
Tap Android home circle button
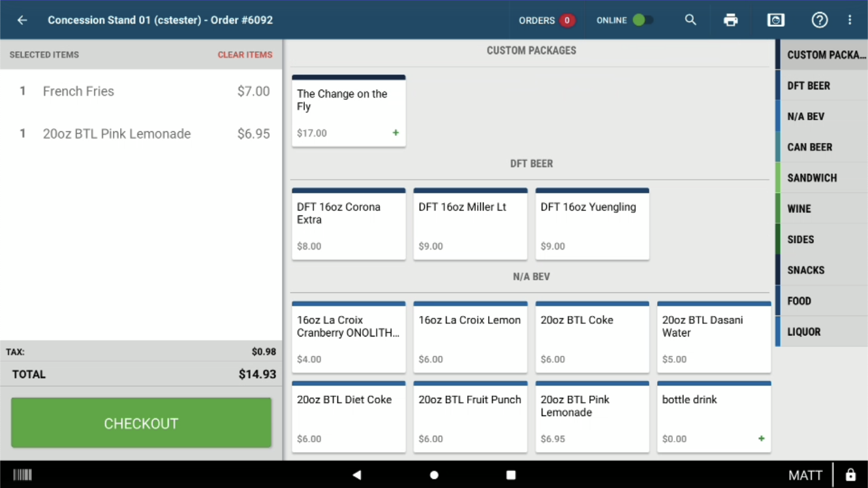[x=434, y=475]
